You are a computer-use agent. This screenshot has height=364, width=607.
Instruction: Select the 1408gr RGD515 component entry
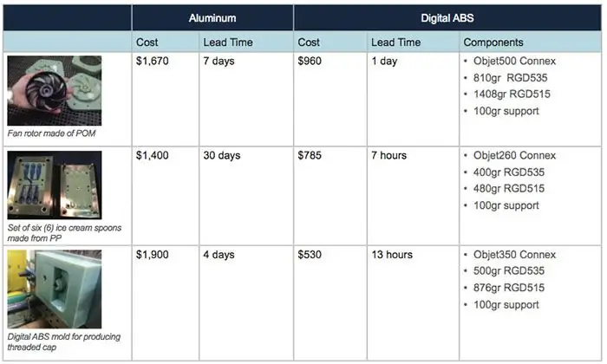click(512, 94)
